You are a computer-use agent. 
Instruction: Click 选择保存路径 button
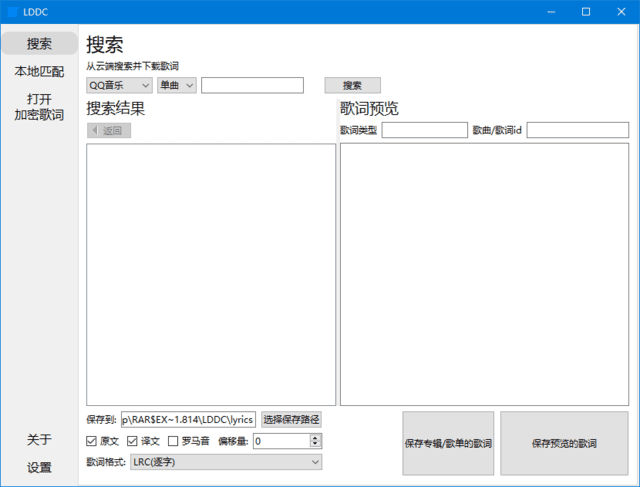292,420
